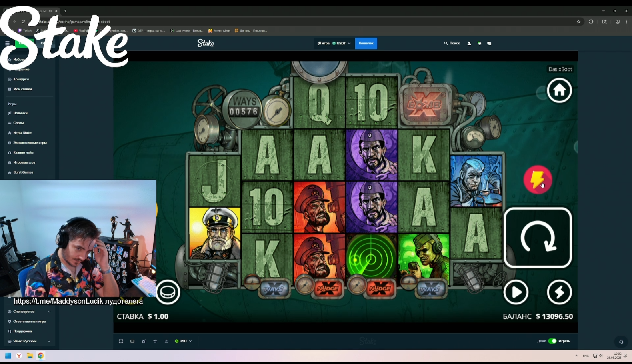
Task: Open the red xBet bonus lightning button
Action: [x=538, y=180]
